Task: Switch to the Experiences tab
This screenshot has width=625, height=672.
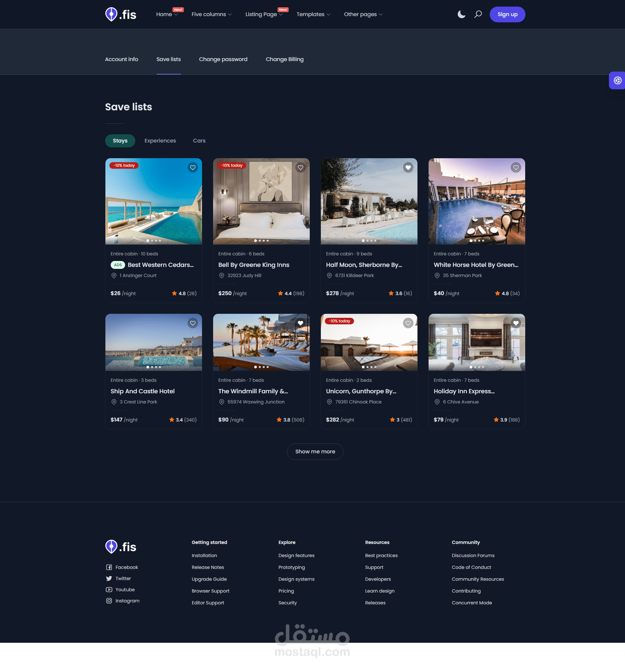Action: click(x=160, y=141)
